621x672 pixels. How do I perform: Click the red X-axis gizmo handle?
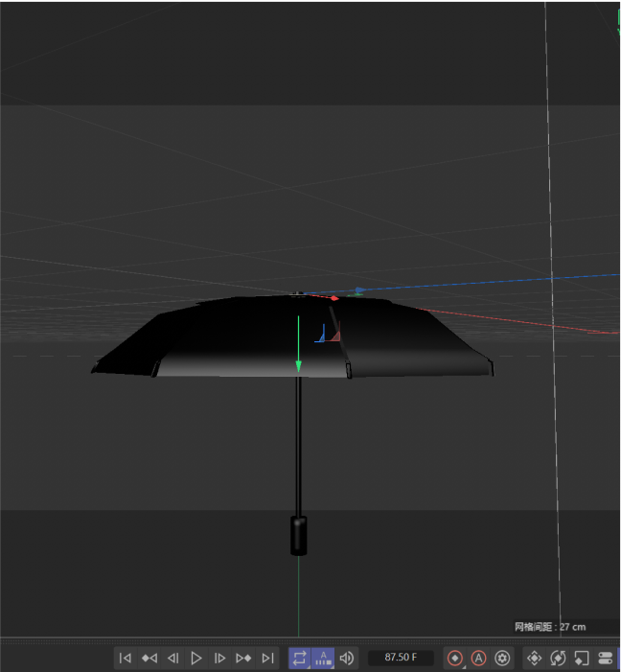(x=334, y=298)
